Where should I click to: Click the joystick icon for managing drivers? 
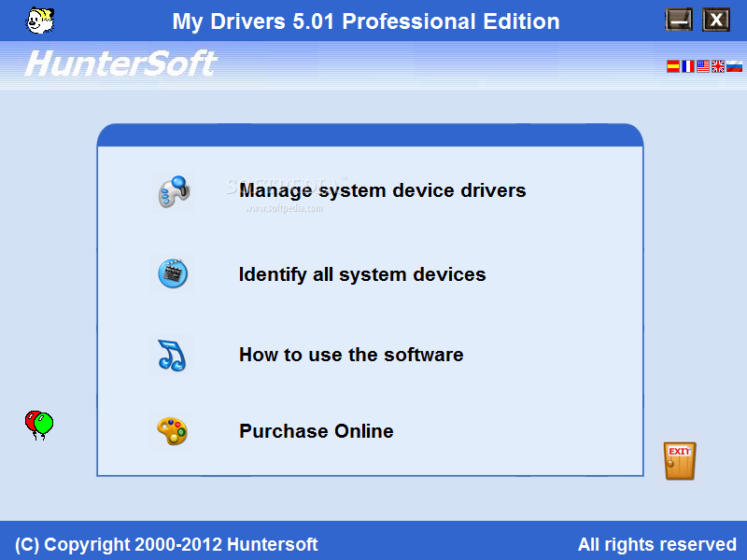tap(174, 192)
